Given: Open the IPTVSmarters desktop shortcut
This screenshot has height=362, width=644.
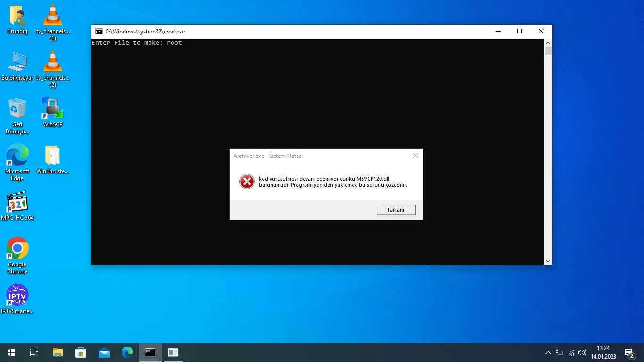Looking at the screenshot, I should click(x=17, y=296).
